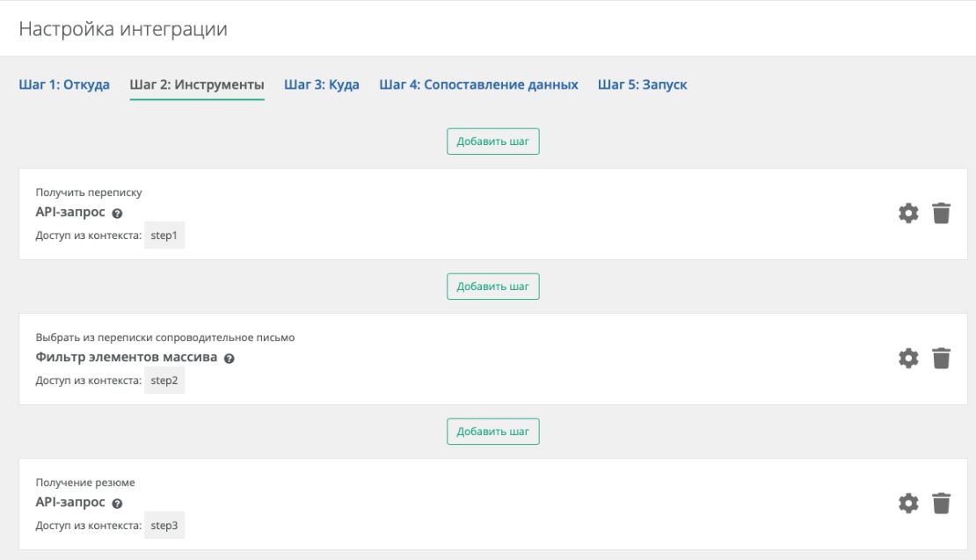This screenshot has width=976, height=560.
Task: Navigate to "Шаг 5: Запуск" tab
Action: [x=642, y=85]
